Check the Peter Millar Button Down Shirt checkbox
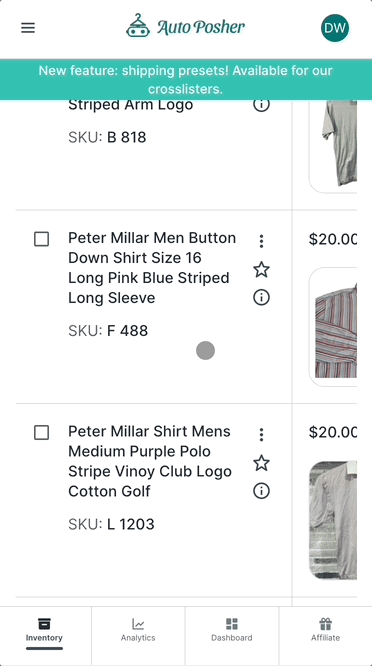 click(x=41, y=239)
